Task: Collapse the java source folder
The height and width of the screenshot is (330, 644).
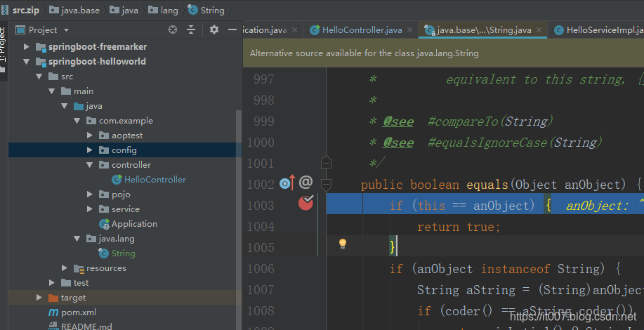Action: 65,106
